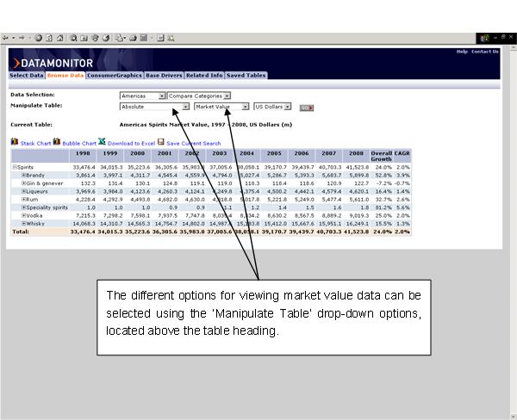Viewport: 517px width, 420px height.
Task: Click the browser Print icon
Action: click(133, 38)
